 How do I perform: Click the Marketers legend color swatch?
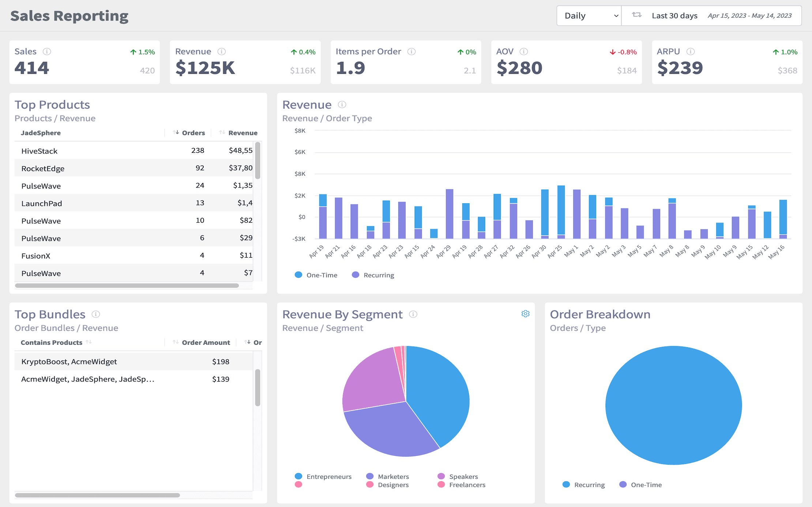click(370, 476)
